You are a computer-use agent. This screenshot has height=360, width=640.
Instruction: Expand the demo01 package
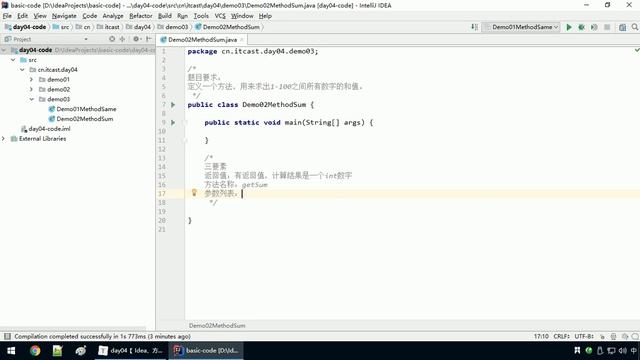click(x=31, y=79)
